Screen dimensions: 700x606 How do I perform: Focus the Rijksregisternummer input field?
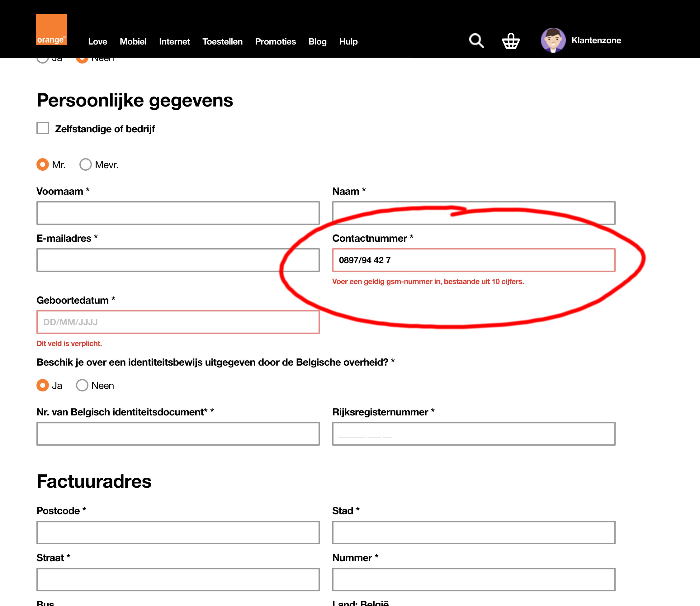point(473,434)
